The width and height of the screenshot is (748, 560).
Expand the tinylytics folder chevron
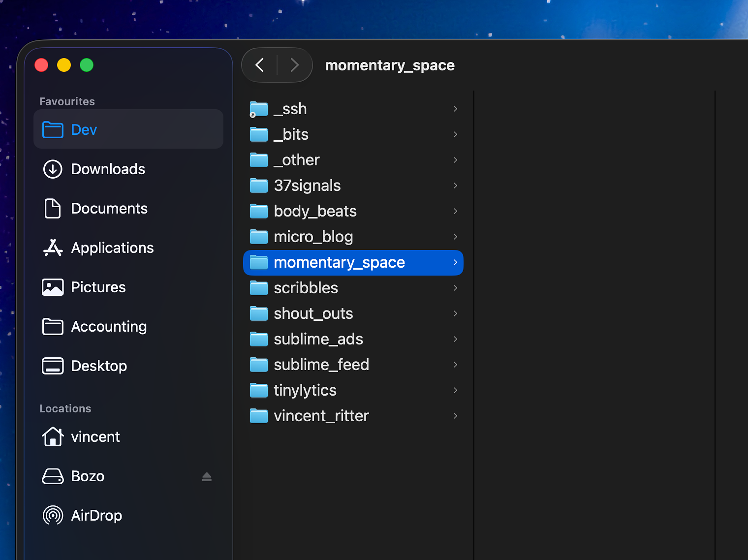(455, 390)
